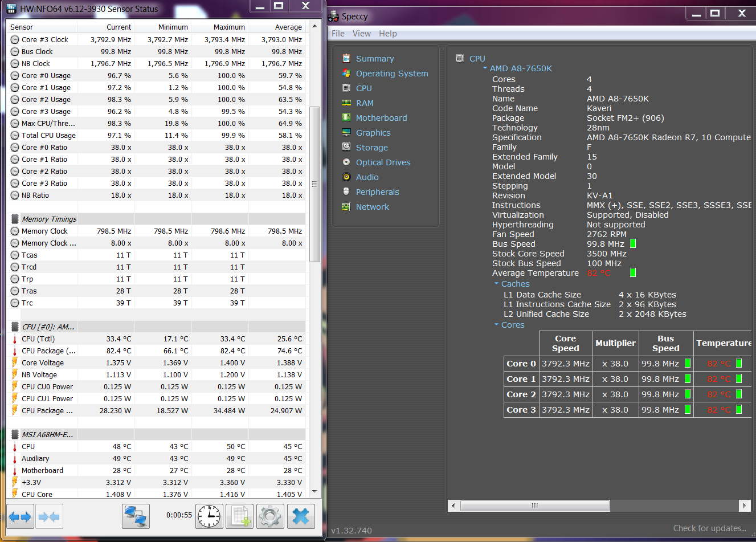The height and width of the screenshot is (542, 756).
Task: Click the HWiNFO scrollbar down arrow
Action: (314, 491)
